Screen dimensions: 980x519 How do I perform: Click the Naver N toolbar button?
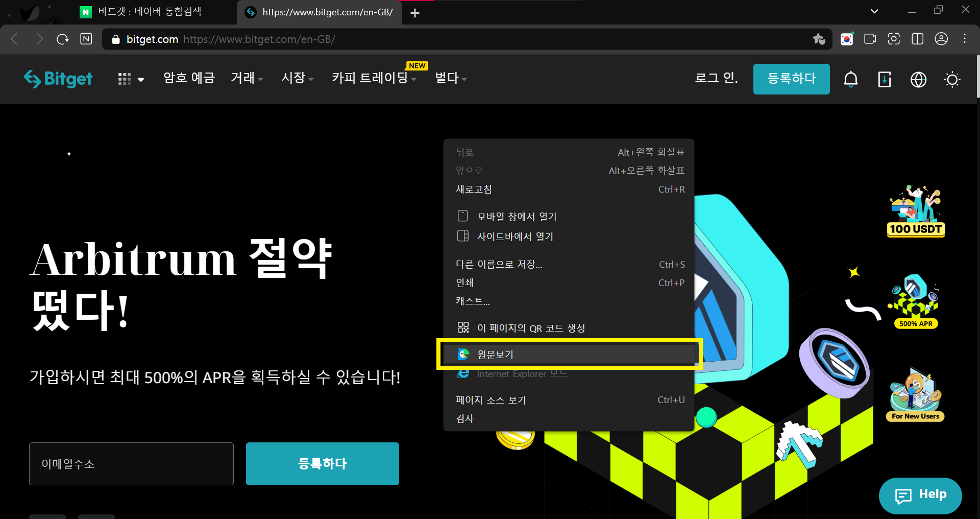(x=86, y=39)
